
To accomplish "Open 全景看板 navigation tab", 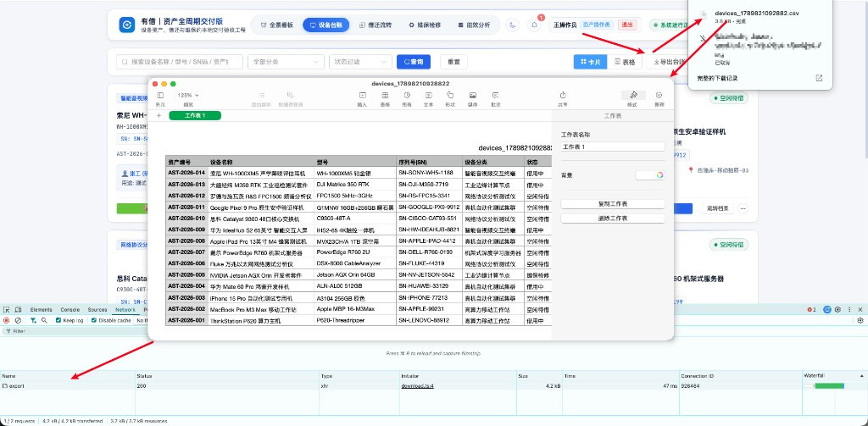I will pyautogui.click(x=277, y=25).
